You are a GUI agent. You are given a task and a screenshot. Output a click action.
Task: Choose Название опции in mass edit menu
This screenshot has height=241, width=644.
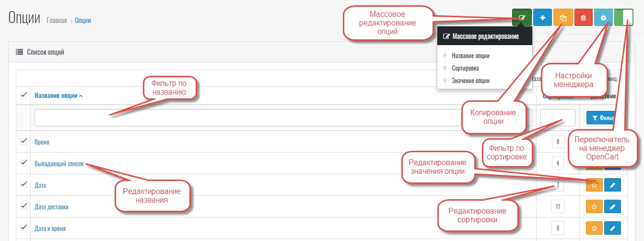470,56
